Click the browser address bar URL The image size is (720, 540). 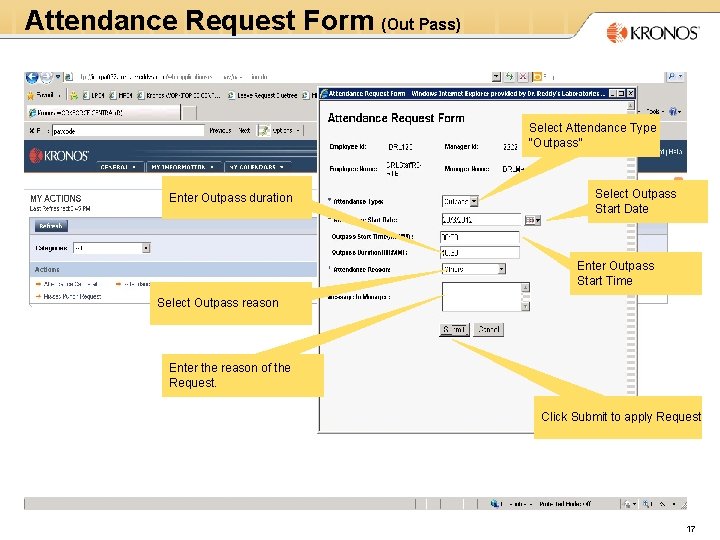point(174,77)
